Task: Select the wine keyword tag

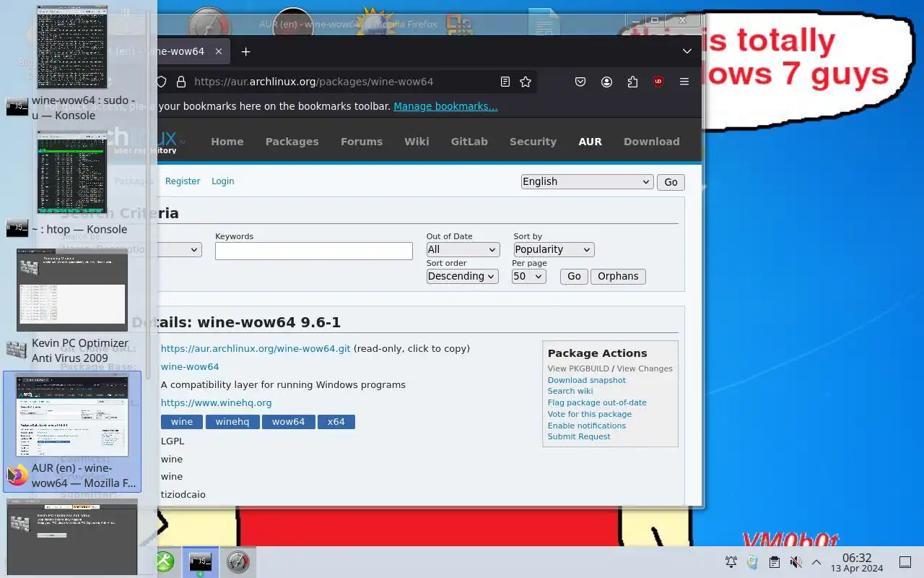Action: (x=182, y=421)
